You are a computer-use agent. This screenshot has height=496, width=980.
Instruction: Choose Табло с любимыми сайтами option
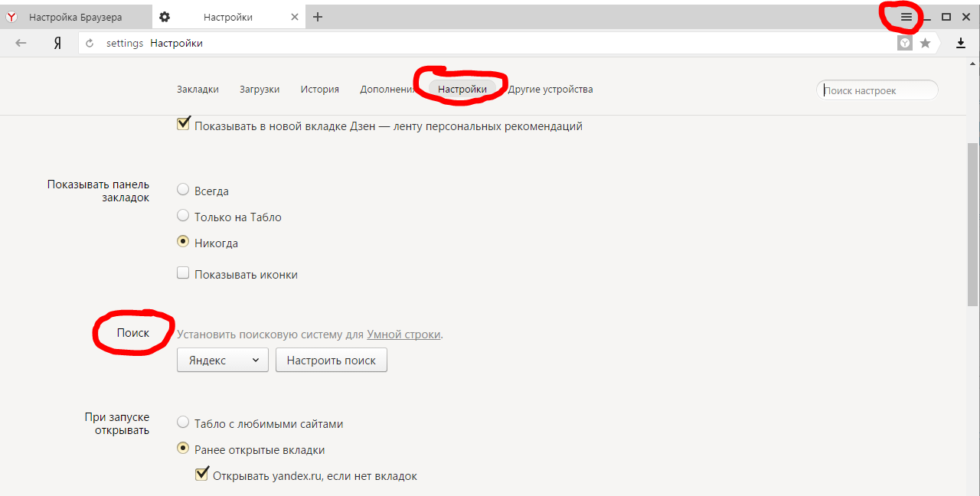[x=183, y=423]
